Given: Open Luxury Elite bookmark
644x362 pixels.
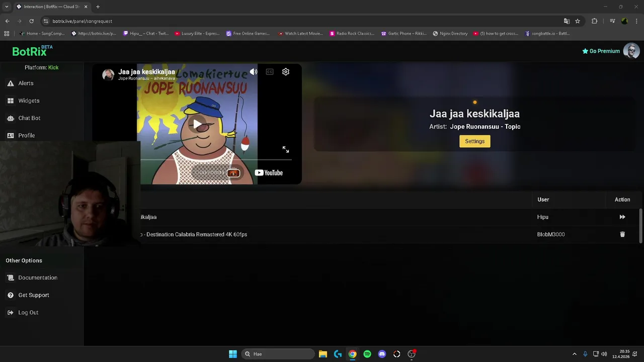Looking at the screenshot, I should 197,34.
